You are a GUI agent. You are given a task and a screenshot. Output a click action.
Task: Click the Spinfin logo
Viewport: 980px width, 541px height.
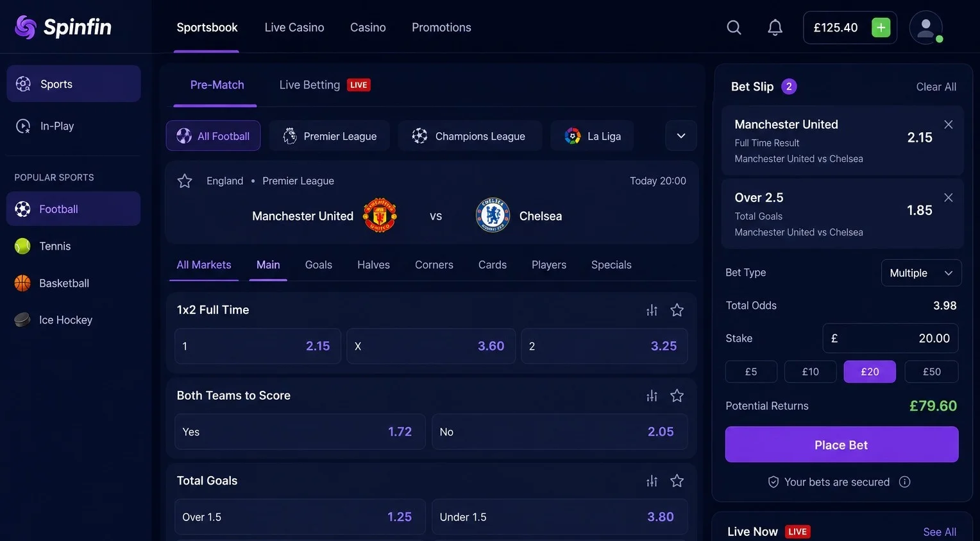(63, 27)
